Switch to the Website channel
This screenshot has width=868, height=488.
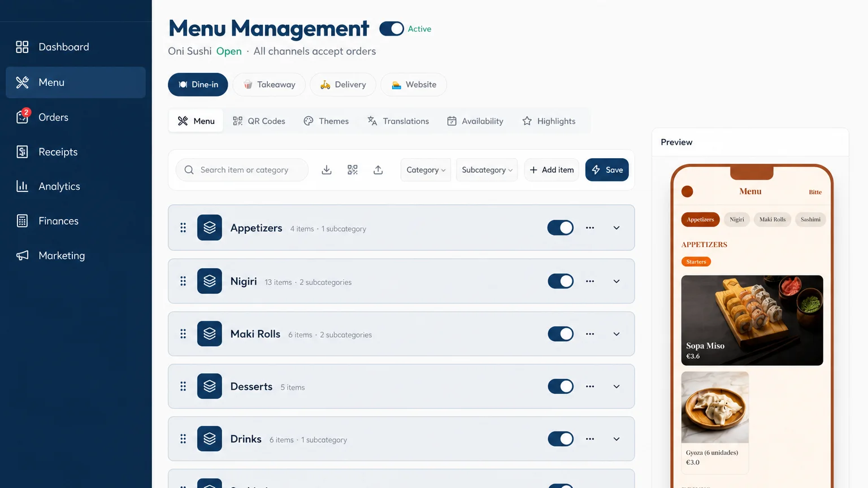pos(414,85)
